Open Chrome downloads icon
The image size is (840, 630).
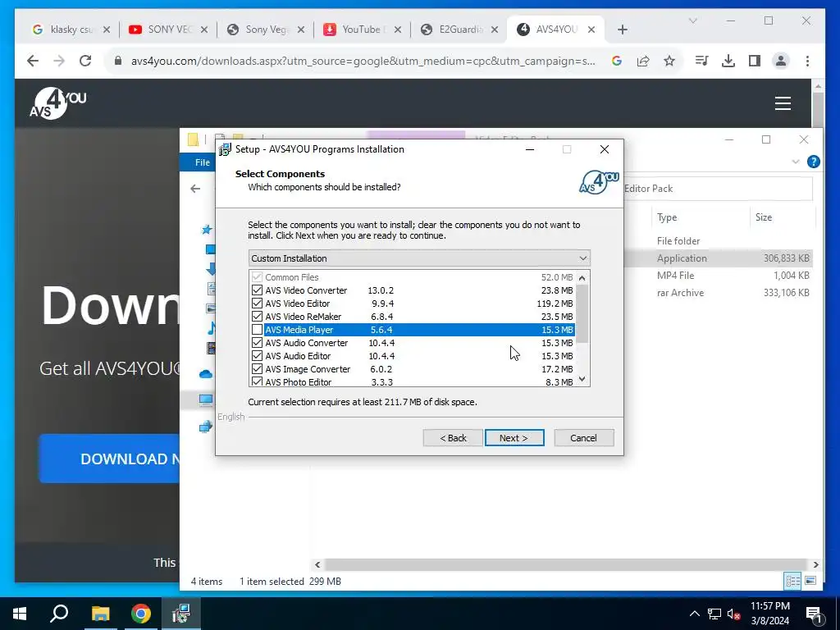pyautogui.click(x=728, y=61)
